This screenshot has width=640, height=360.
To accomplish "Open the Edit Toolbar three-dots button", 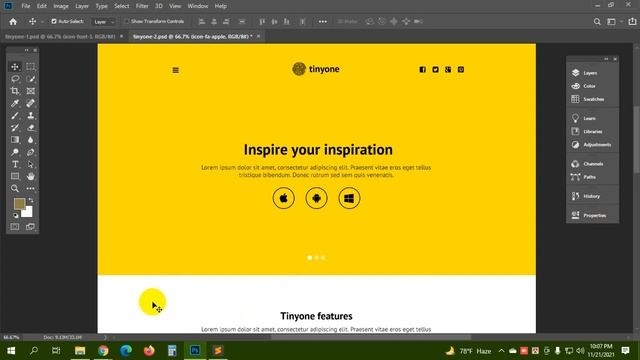I will (x=31, y=189).
